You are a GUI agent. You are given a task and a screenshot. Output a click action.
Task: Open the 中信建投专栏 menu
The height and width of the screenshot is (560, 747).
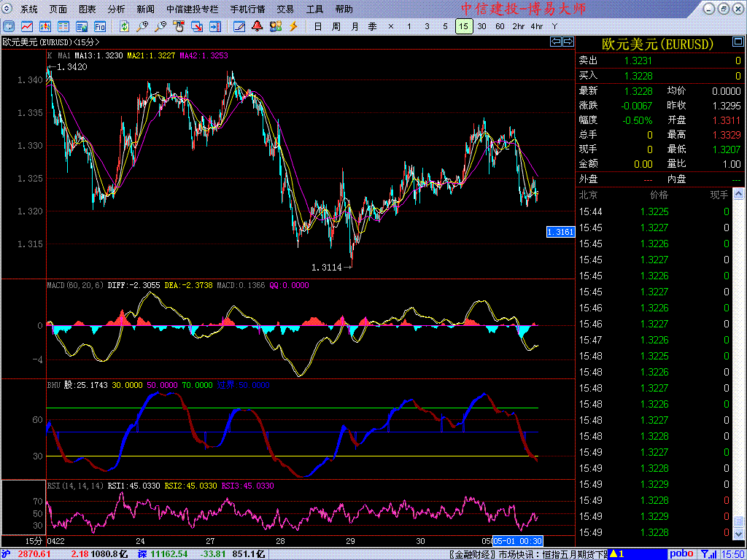[x=193, y=9]
